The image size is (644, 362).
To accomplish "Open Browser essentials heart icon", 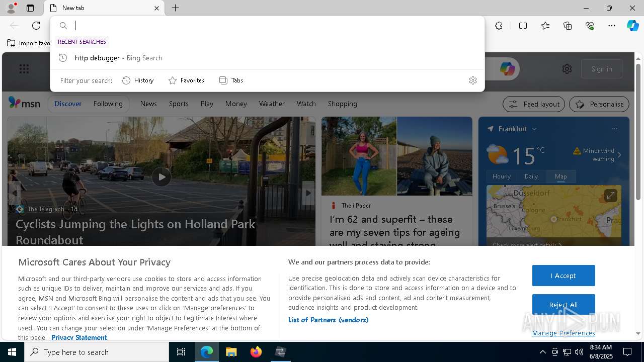I will [590, 26].
